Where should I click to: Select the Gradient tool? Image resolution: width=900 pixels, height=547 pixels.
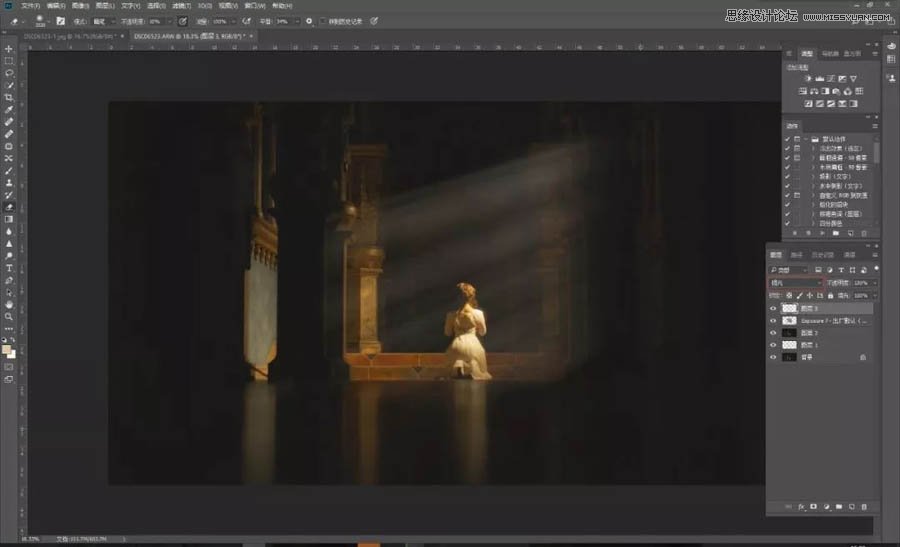[x=9, y=219]
